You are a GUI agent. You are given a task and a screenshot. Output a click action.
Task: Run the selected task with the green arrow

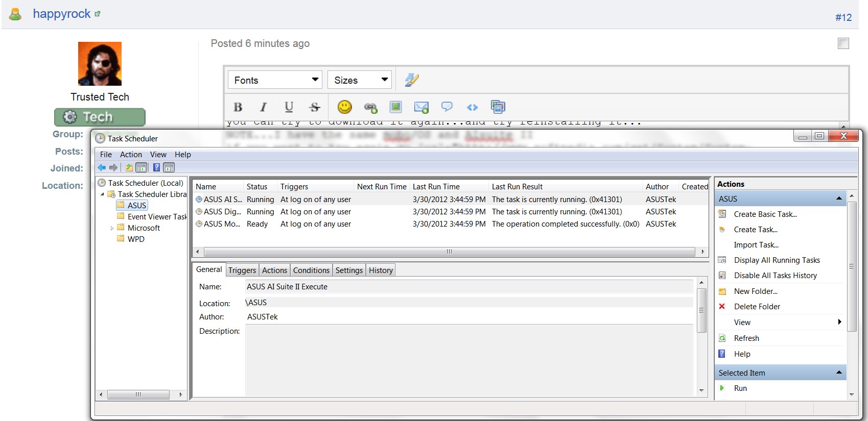(740, 388)
